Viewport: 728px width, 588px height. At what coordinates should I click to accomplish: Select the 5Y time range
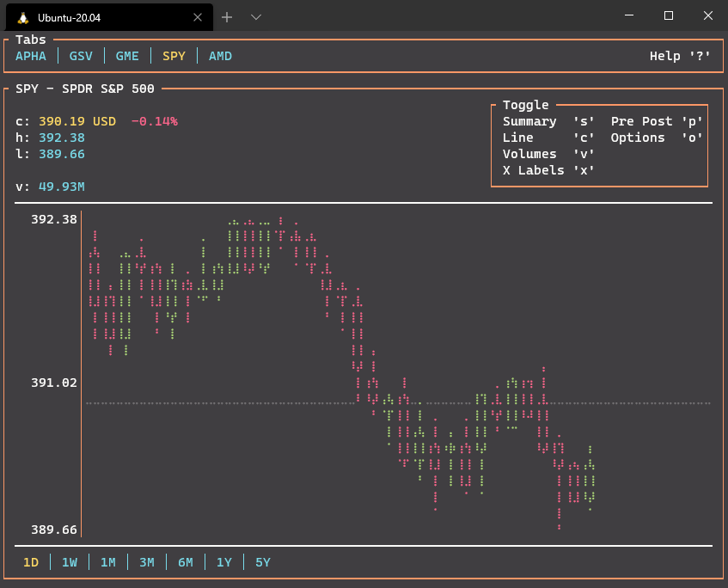coord(263,562)
